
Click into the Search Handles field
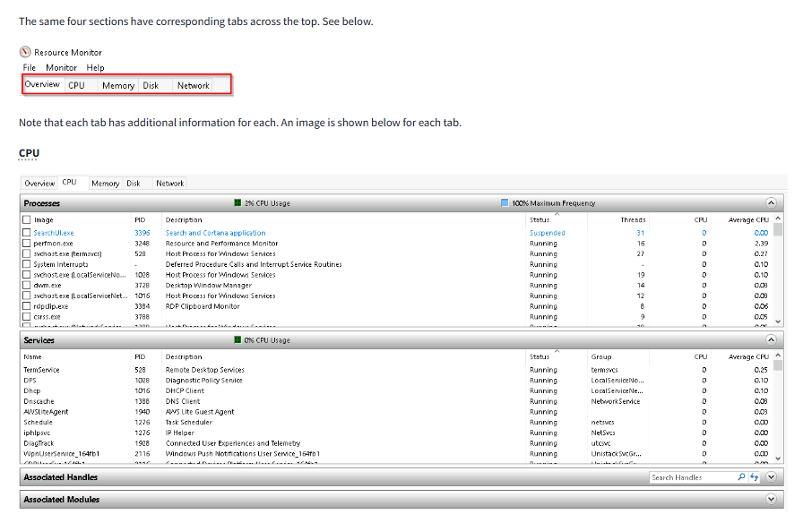(692, 477)
